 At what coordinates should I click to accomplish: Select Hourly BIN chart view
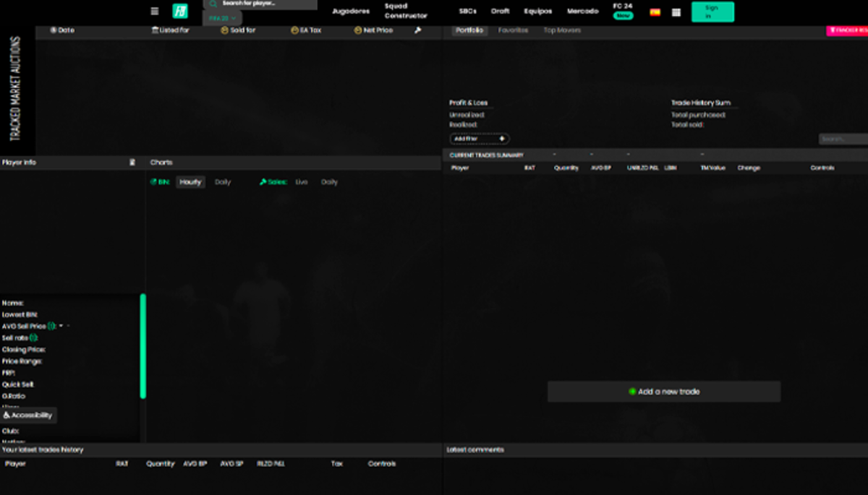[190, 182]
